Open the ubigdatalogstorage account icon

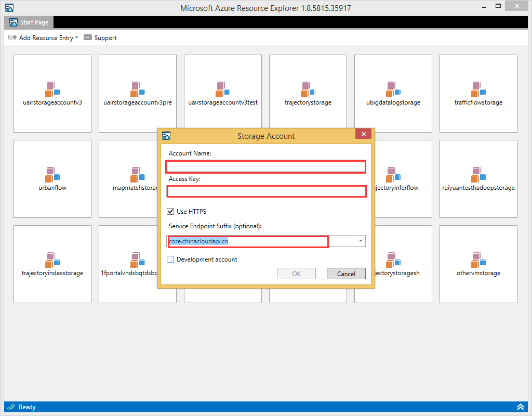[x=393, y=89]
